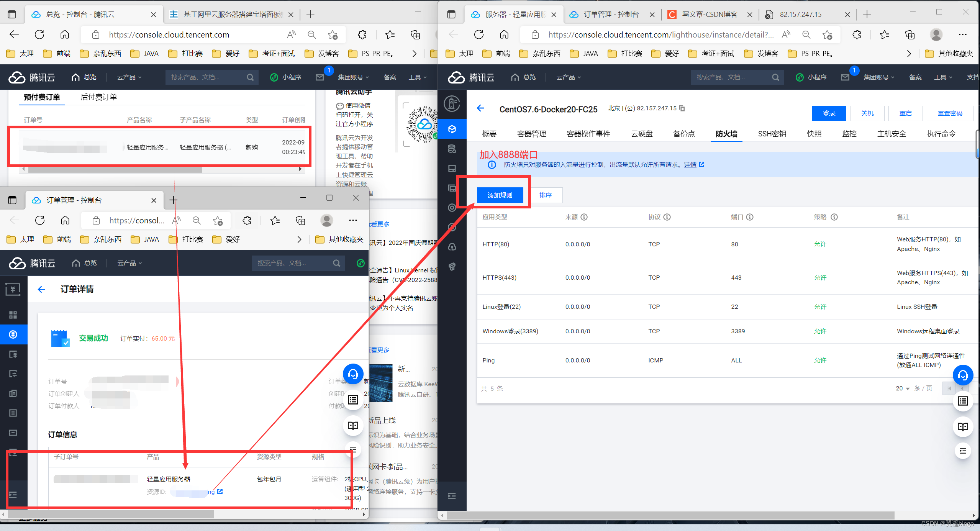Open the customer service headset icon in right window
Viewport: 980px width, 531px height.
click(x=963, y=375)
